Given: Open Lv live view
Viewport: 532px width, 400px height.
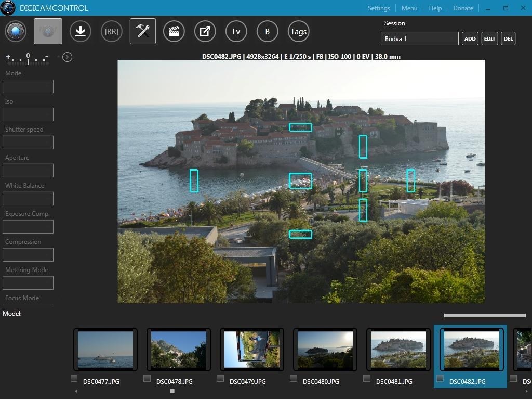Looking at the screenshot, I should (x=236, y=31).
